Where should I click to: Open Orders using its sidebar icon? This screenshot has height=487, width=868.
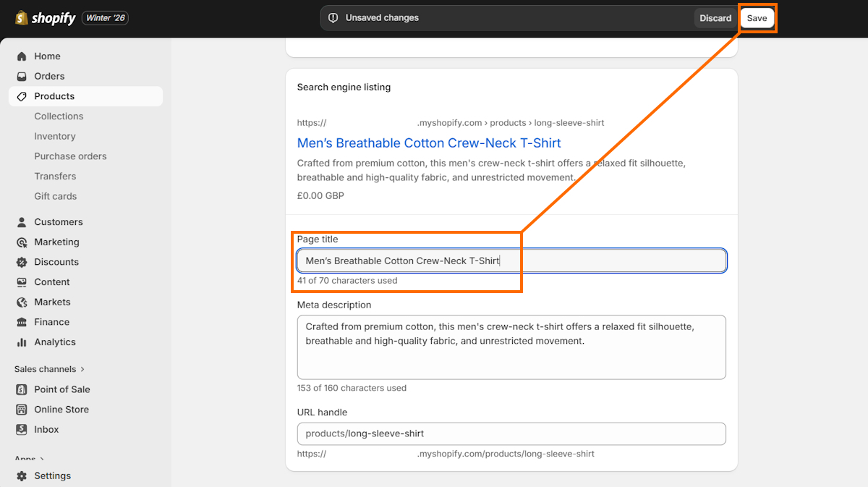click(x=23, y=76)
